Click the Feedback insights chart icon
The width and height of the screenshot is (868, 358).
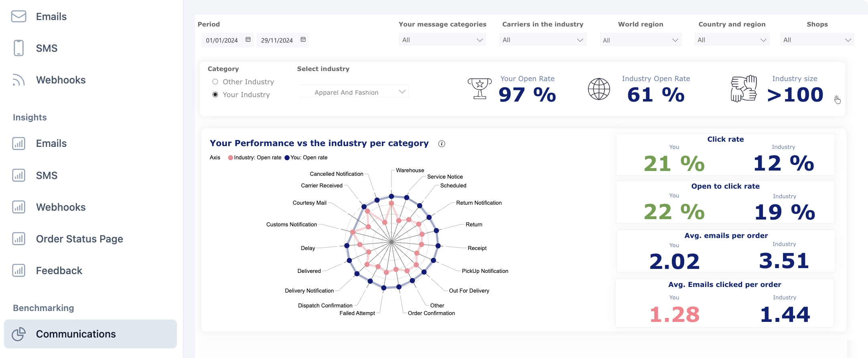pyautogui.click(x=18, y=271)
